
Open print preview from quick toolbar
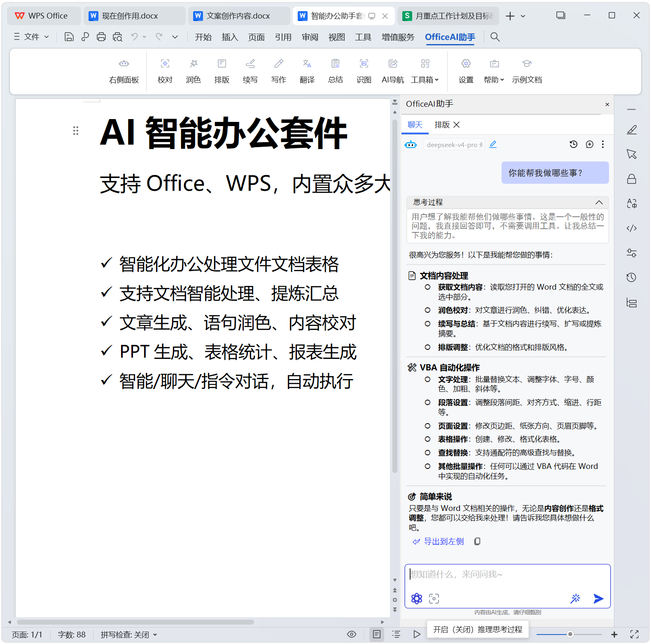pos(117,37)
